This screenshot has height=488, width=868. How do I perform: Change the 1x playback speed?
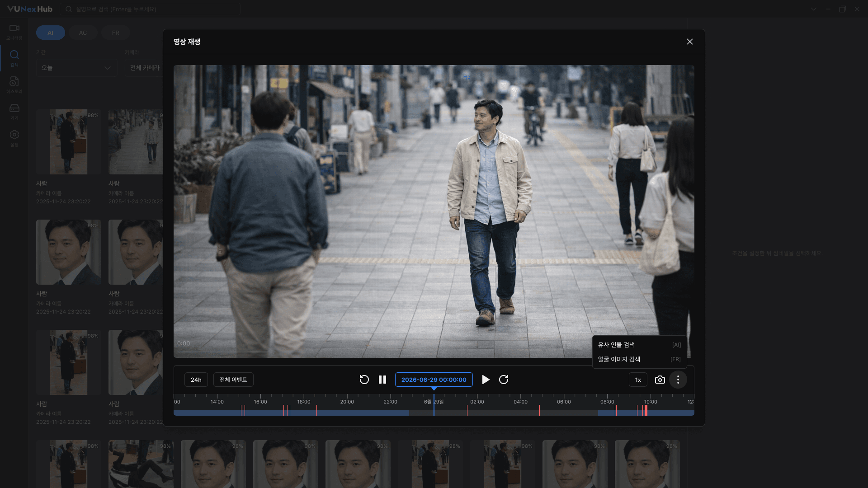coord(638,380)
